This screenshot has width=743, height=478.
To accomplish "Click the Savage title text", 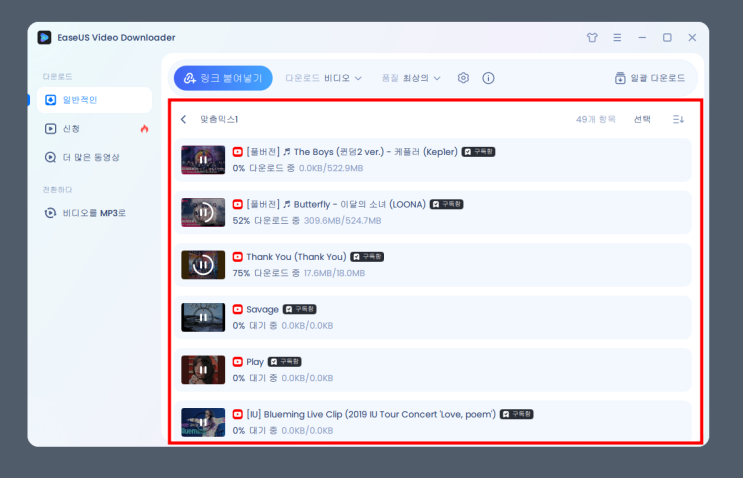I will click(263, 310).
